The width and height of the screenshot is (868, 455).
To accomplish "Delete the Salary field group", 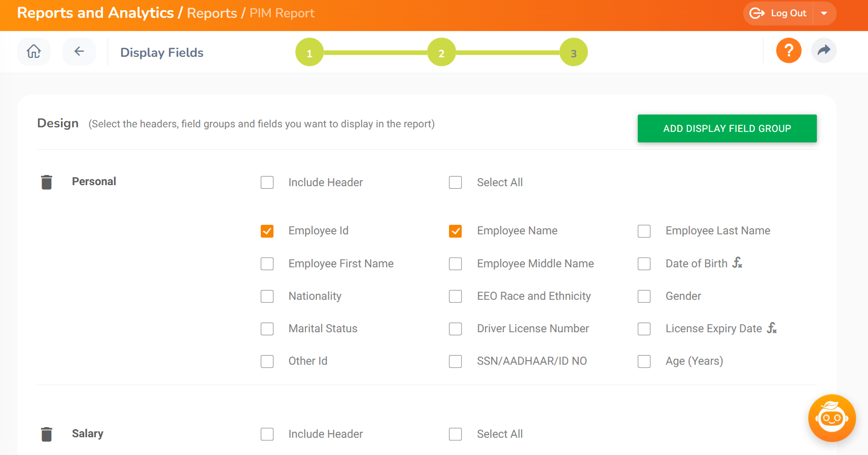I will pos(47,434).
